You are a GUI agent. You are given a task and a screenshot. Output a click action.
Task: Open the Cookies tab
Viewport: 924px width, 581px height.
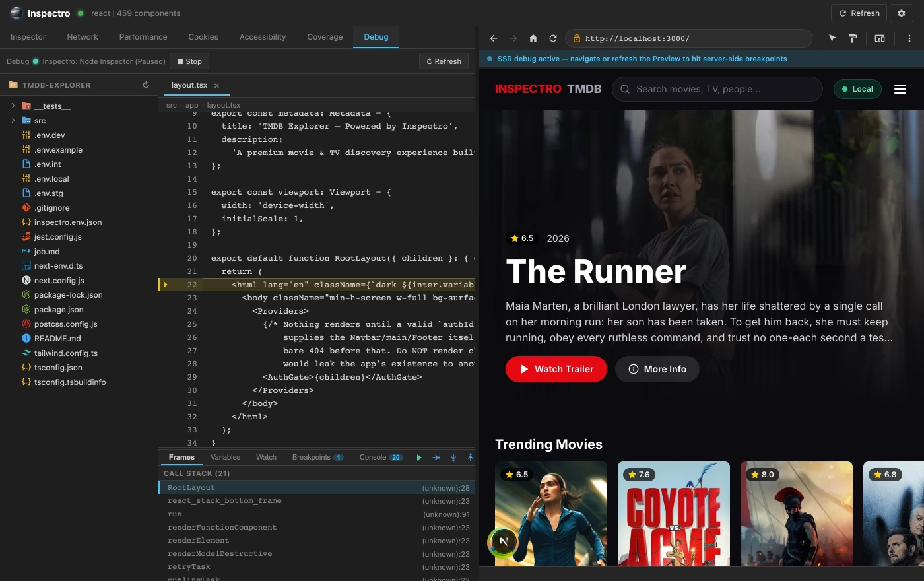203,37
